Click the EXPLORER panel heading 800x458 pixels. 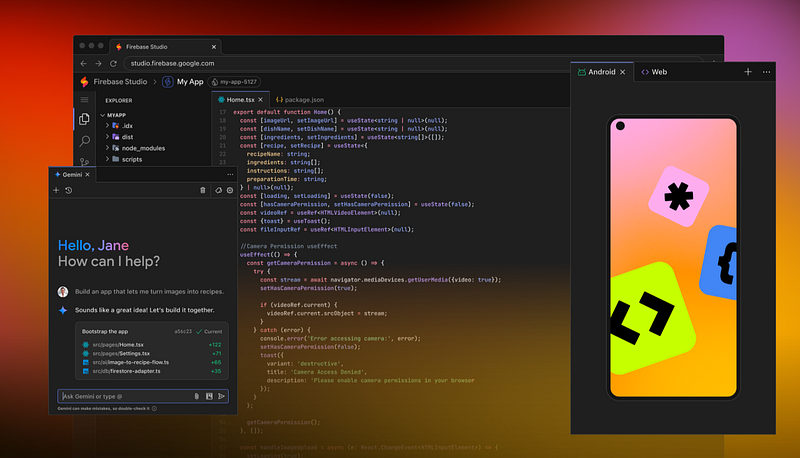[x=119, y=100]
